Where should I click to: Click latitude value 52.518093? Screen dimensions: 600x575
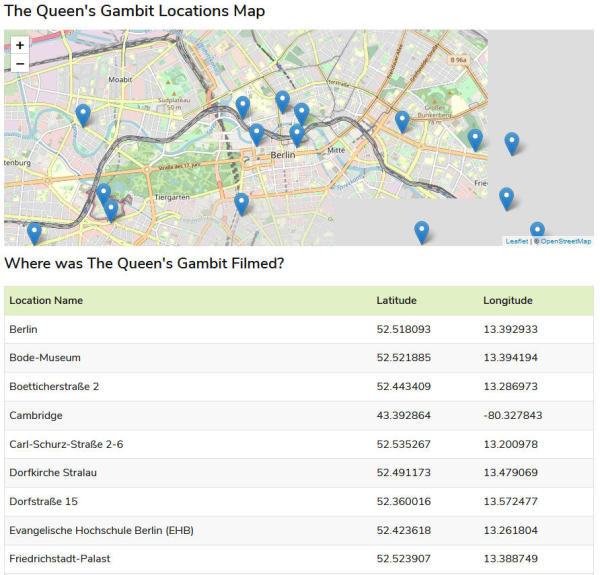(404, 329)
